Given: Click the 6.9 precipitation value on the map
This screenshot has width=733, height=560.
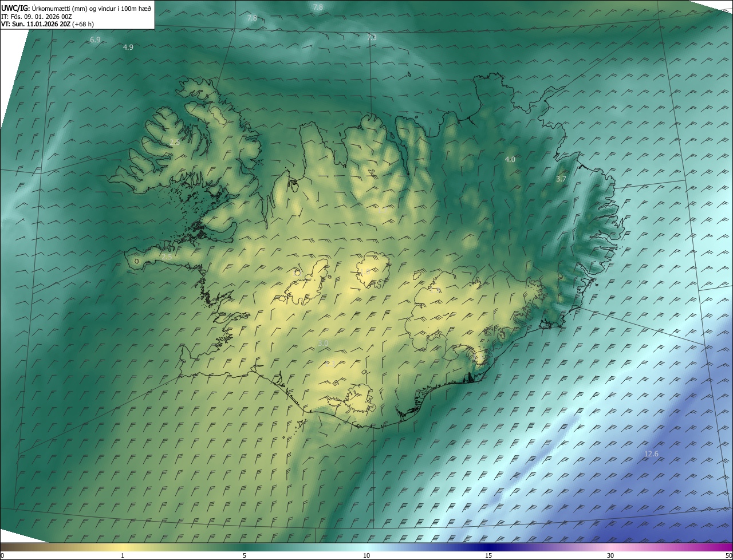Looking at the screenshot, I should (x=96, y=40).
